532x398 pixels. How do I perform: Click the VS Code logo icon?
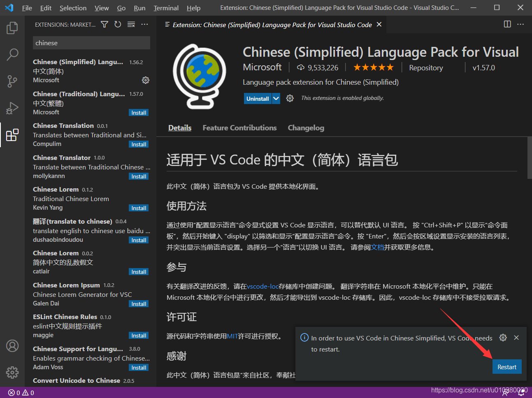click(x=9, y=8)
